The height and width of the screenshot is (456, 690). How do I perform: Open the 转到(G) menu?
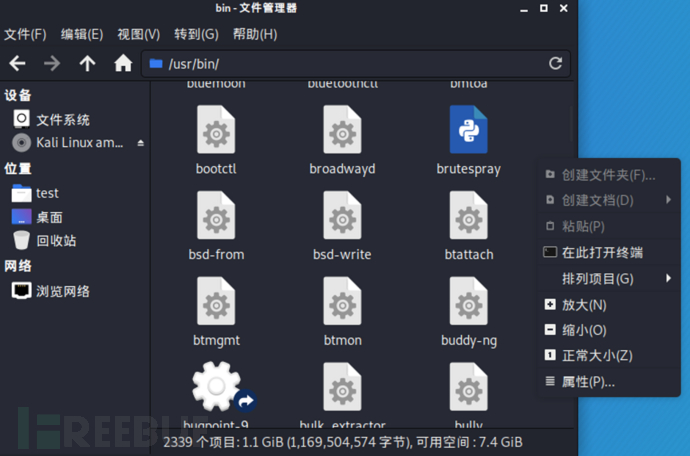[196, 34]
